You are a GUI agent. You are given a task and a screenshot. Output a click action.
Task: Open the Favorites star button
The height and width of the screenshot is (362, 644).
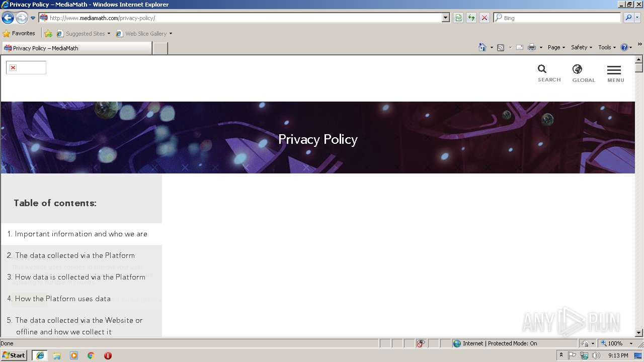pos(19,34)
